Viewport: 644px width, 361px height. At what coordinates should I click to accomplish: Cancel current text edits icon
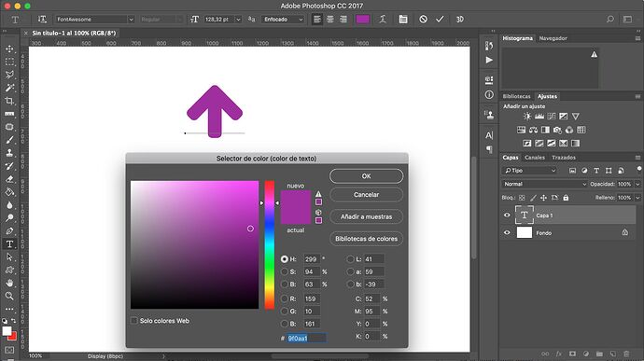pos(423,20)
